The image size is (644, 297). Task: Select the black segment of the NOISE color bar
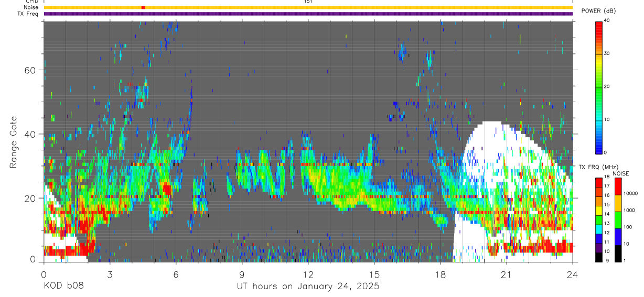[619, 253]
